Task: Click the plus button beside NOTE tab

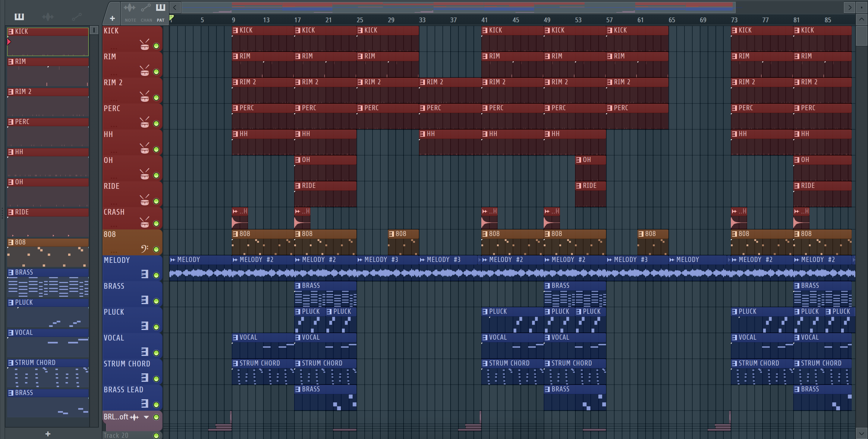Action: (112, 18)
